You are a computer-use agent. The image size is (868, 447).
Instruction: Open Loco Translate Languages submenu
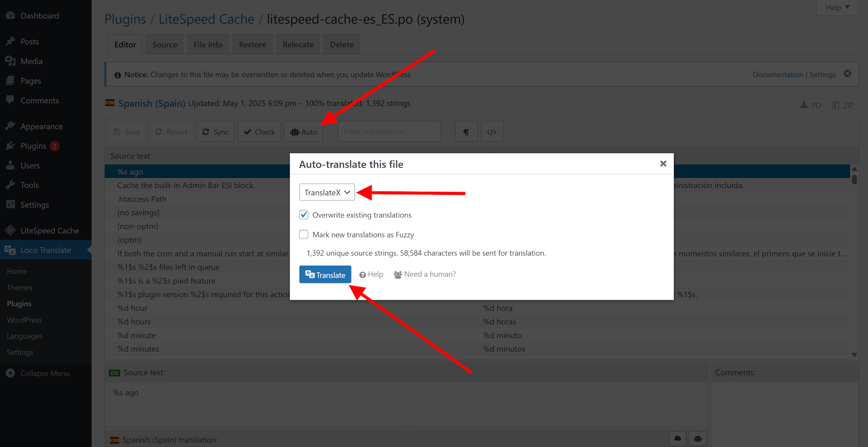(x=24, y=336)
